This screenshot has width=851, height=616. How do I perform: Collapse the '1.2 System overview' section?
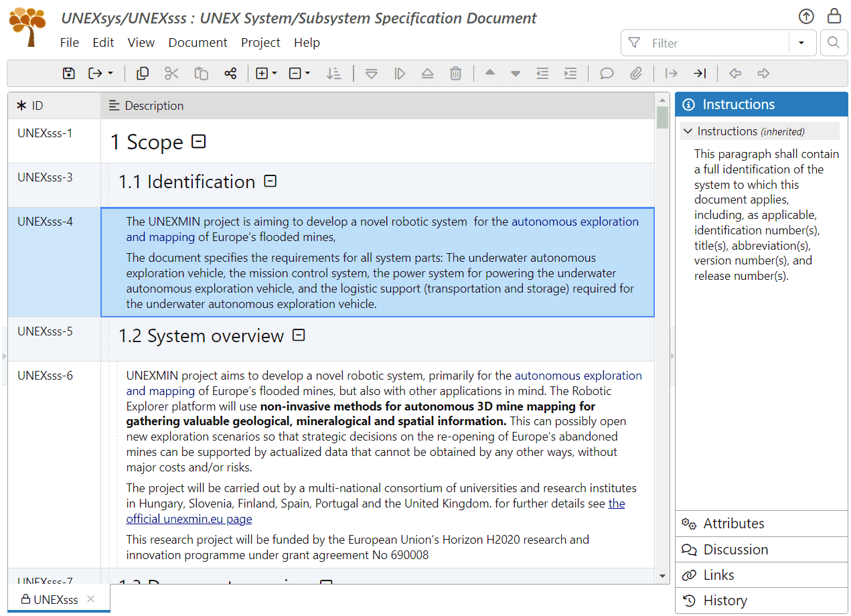pos(299,335)
